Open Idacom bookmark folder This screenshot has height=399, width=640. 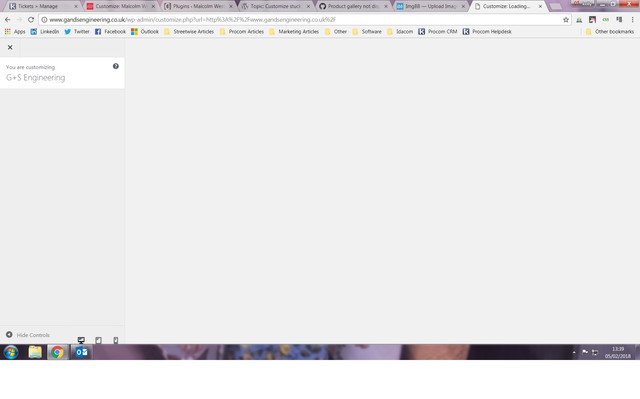coord(400,31)
